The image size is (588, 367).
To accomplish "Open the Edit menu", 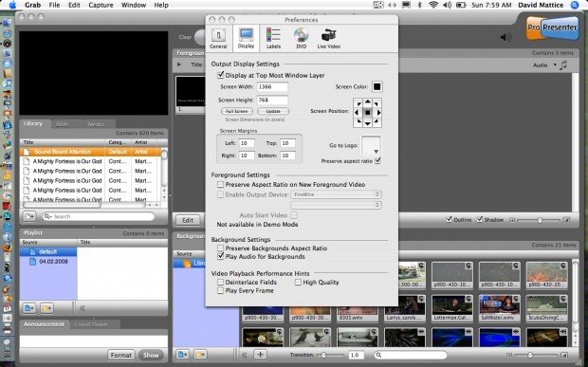I will pyautogui.click(x=74, y=5).
